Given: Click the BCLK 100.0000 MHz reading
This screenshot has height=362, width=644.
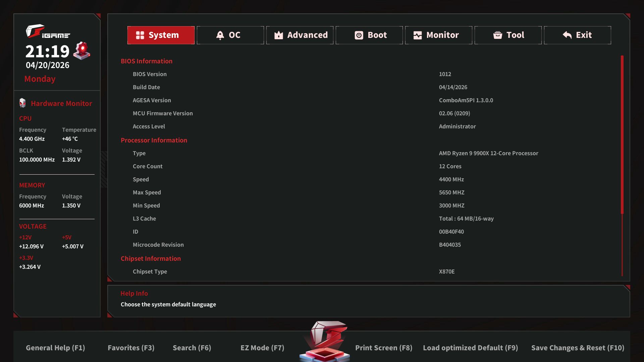Looking at the screenshot, I should click(x=37, y=160).
